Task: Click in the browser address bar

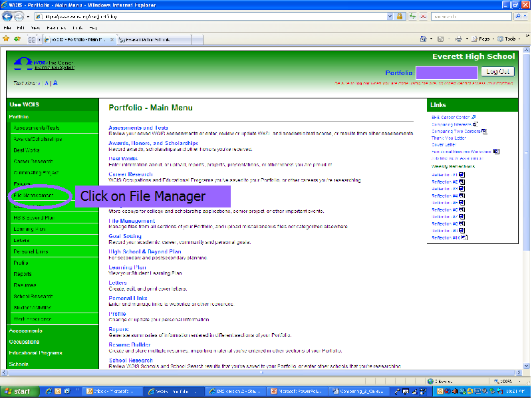Action: 211,16
